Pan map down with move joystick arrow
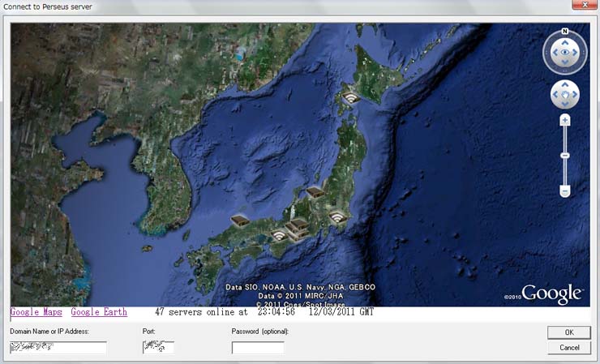Viewport: 600px width, 364px height. (x=565, y=104)
